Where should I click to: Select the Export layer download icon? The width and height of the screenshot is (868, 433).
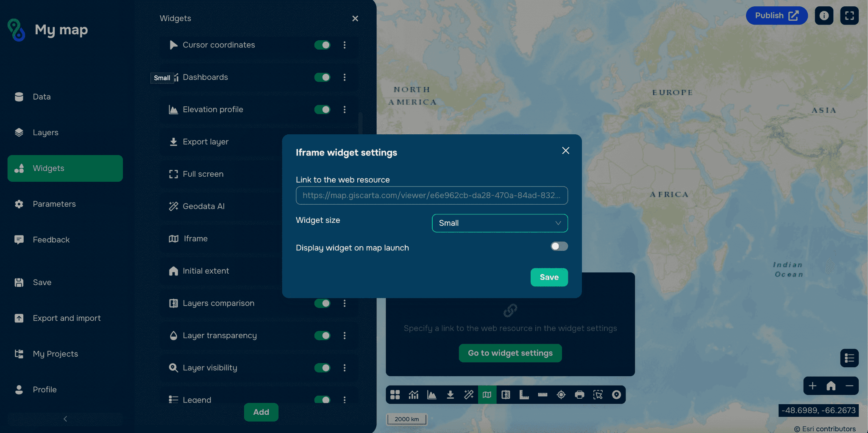point(450,394)
